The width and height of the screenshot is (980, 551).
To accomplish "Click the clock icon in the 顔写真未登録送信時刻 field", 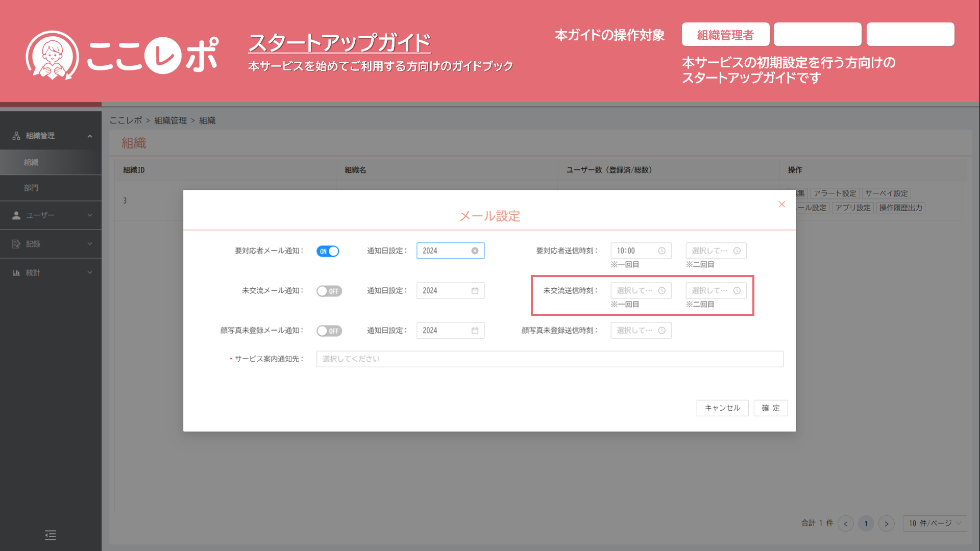I will point(661,331).
